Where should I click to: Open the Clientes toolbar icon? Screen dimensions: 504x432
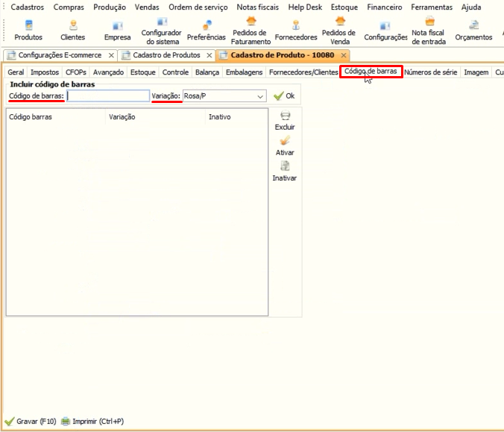pyautogui.click(x=73, y=25)
